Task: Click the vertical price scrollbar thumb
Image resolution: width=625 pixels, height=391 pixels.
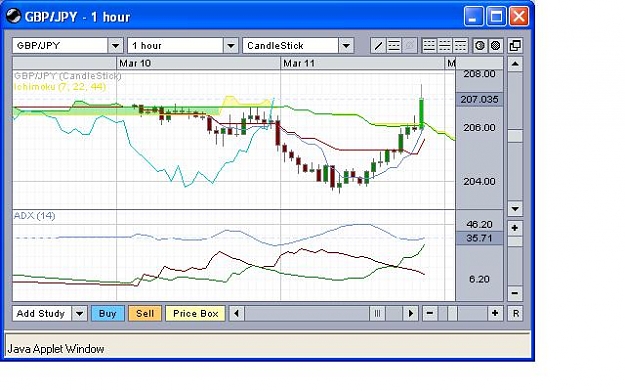Action: (515, 136)
